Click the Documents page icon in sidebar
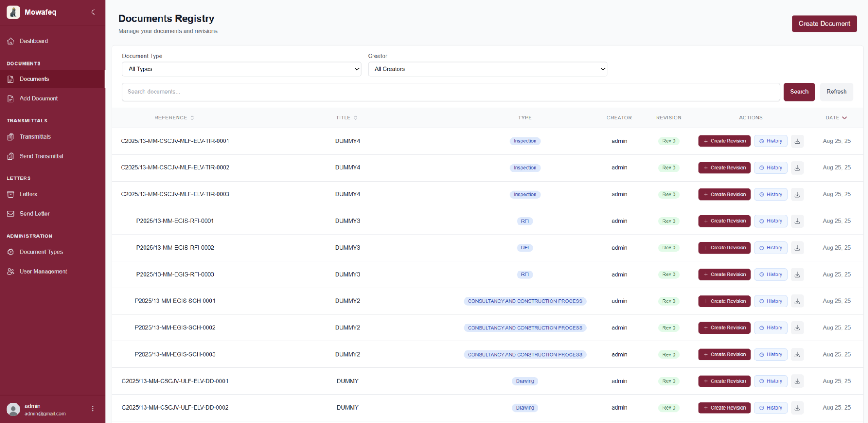This screenshot has width=868, height=423. click(10, 79)
